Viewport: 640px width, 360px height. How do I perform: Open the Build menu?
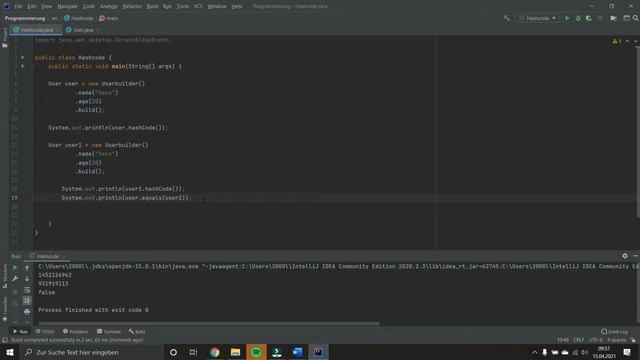click(x=152, y=7)
